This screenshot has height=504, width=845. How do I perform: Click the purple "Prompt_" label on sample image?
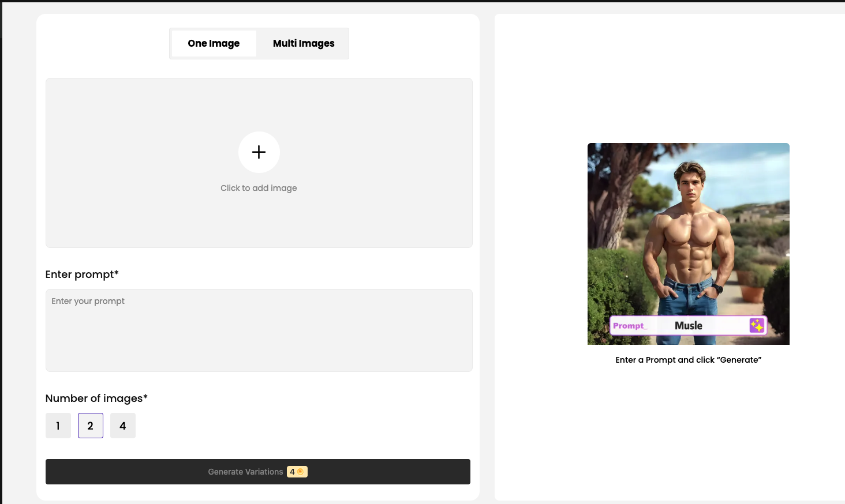click(629, 326)
